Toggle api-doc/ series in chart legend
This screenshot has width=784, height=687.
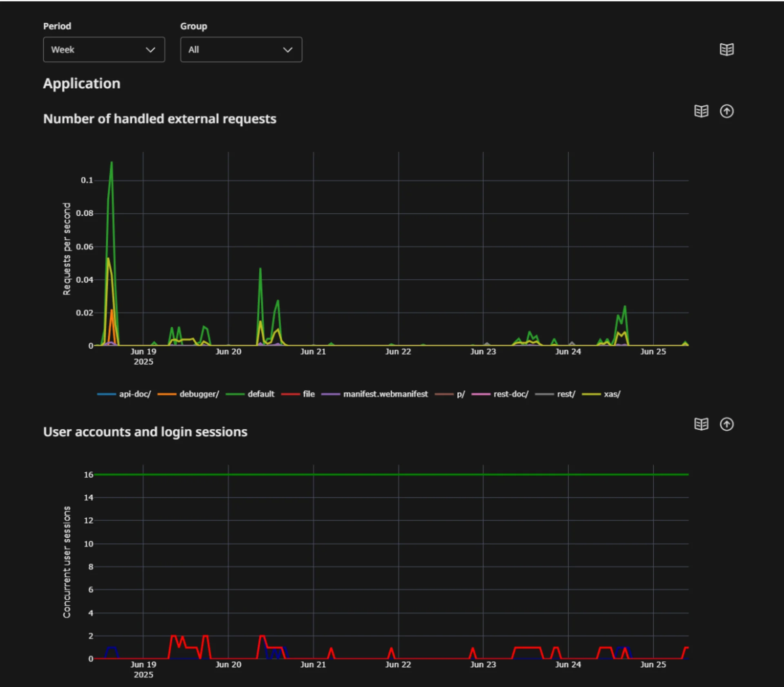[124, 394]
